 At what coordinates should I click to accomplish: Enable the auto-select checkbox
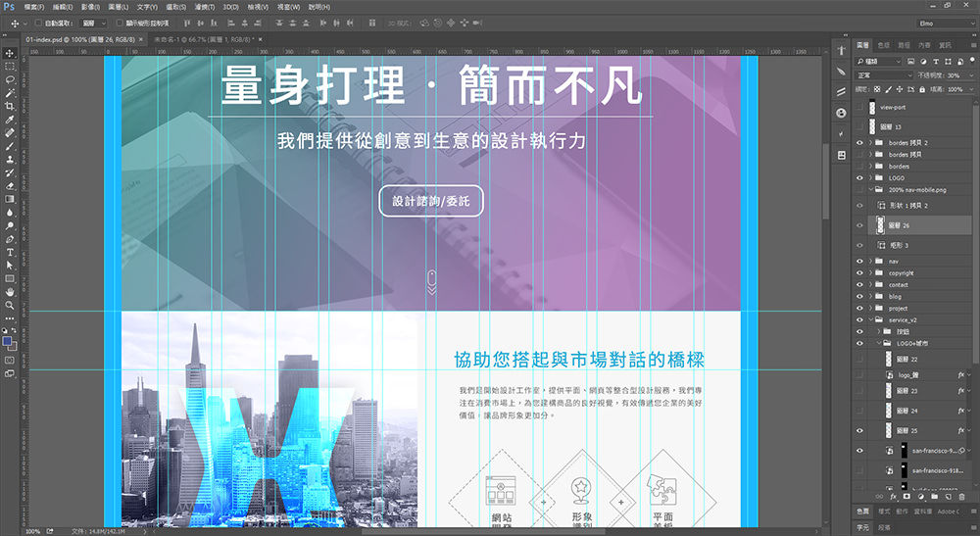(x=37, y=23)
